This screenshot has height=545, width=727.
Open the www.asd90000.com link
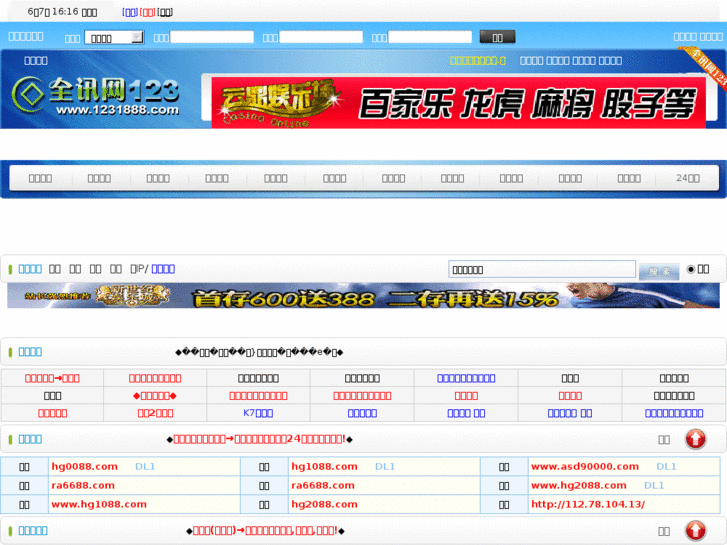[x=585, y=467]
